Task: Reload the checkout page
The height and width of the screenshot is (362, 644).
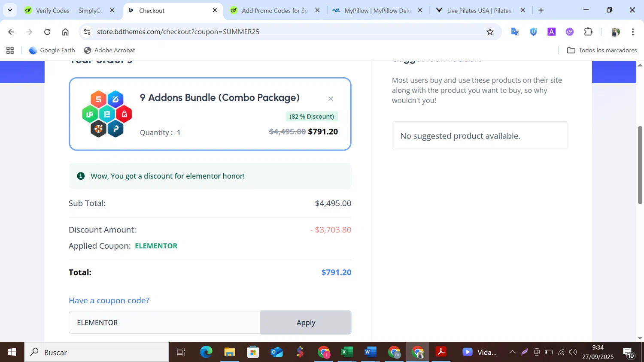Action: point(47,32)
